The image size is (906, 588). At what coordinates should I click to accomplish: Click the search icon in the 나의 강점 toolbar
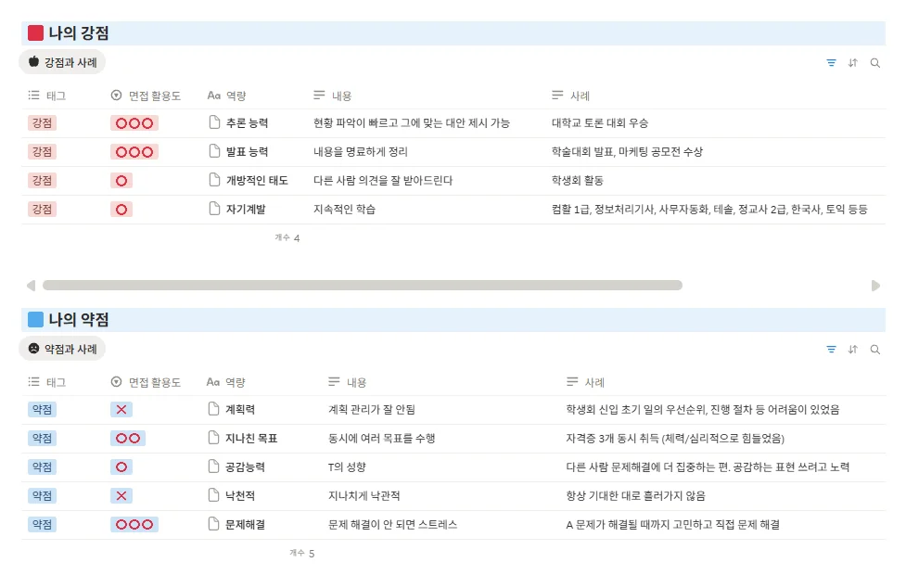tap(875, 63)
